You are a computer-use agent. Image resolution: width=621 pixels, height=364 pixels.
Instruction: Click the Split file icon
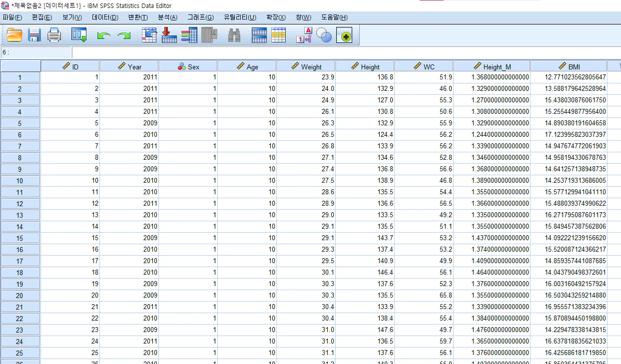tap(259, 35)
